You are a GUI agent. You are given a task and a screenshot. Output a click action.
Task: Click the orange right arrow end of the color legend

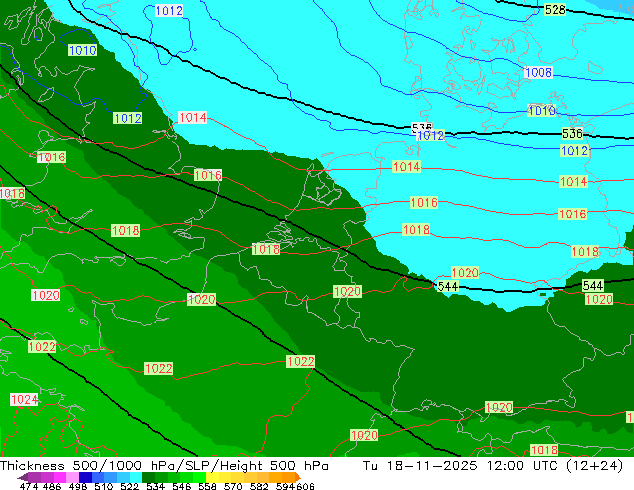click(x=298, y=477)
